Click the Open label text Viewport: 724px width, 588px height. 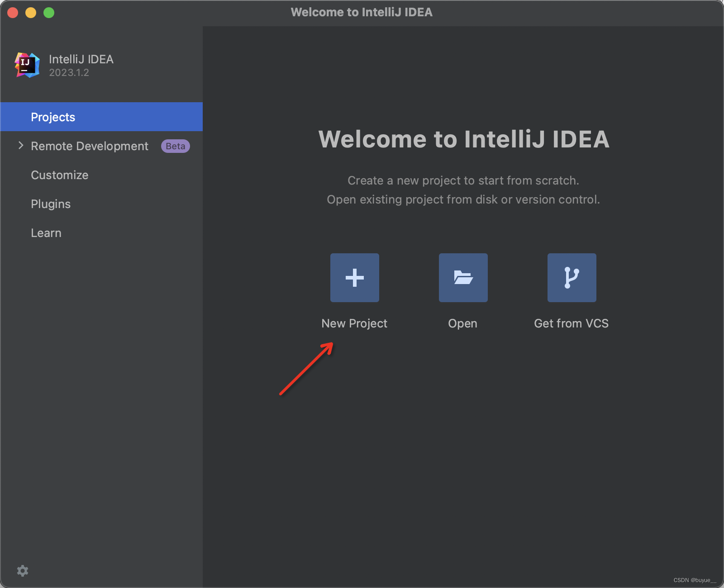coord(462,323)
